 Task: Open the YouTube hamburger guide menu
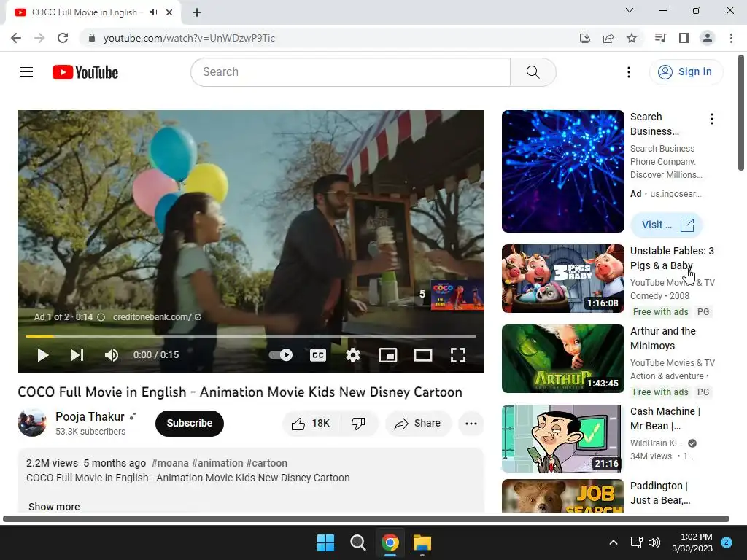(26, 72)
